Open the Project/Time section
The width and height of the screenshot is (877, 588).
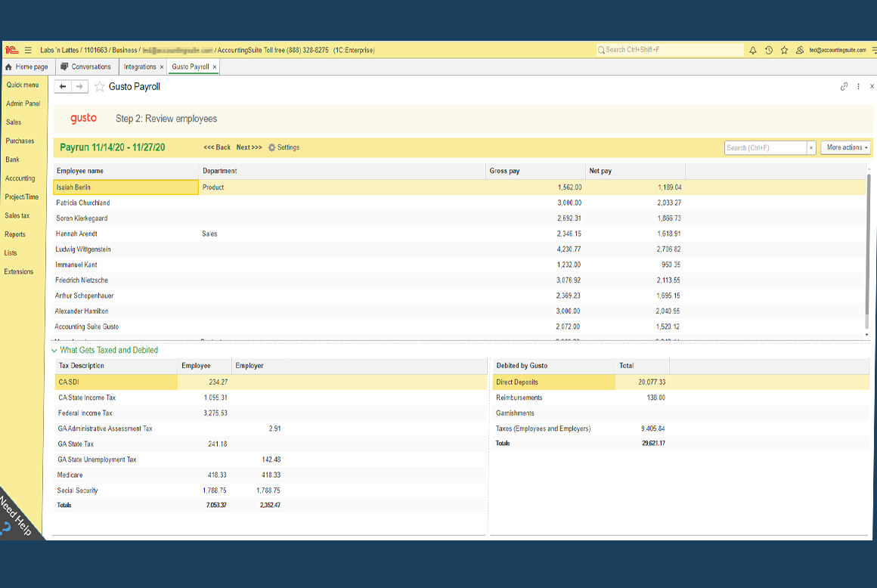[x=21, y=197]
